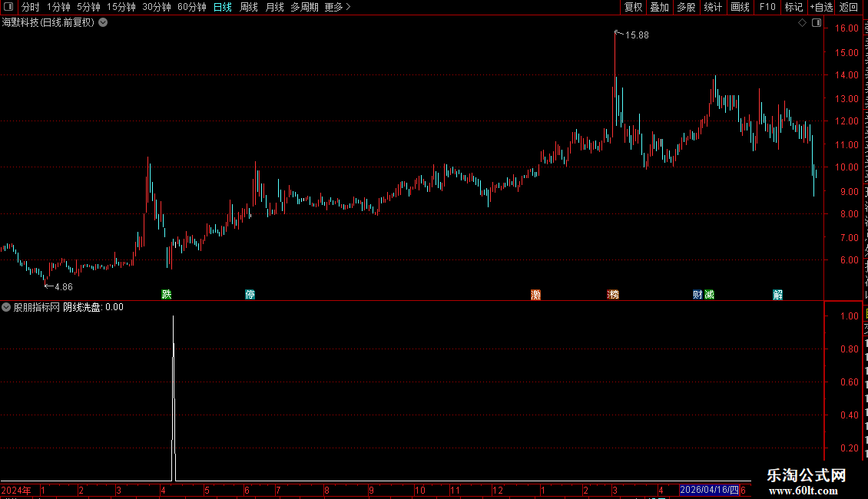The width and height of the screenshot is (868, 499).
Task: Click the 财 event marker
Action: (697, 294)
